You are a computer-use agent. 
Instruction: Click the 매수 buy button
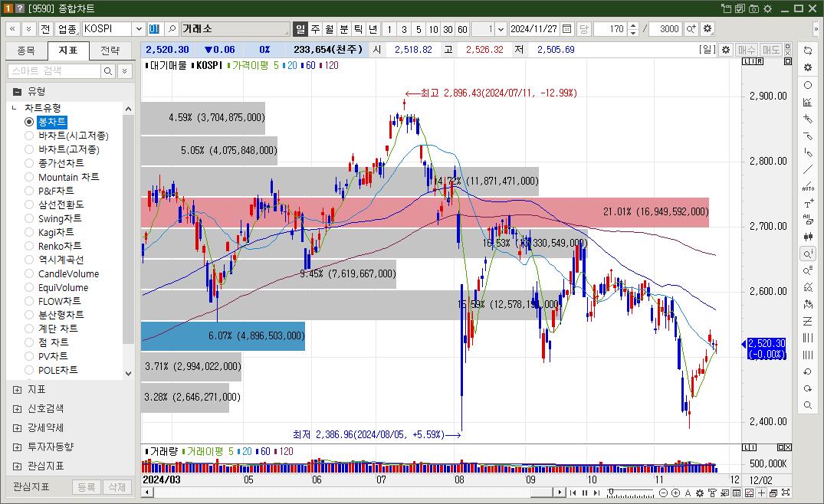[747, 49]
